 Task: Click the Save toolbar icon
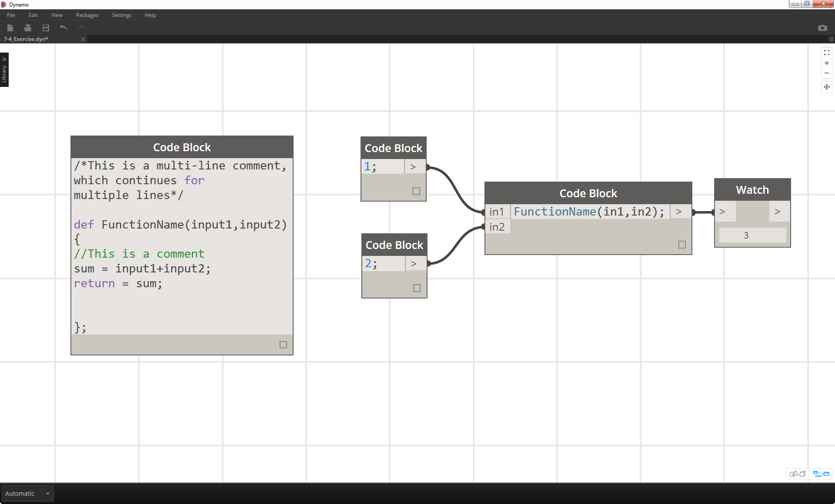point(46,28)
